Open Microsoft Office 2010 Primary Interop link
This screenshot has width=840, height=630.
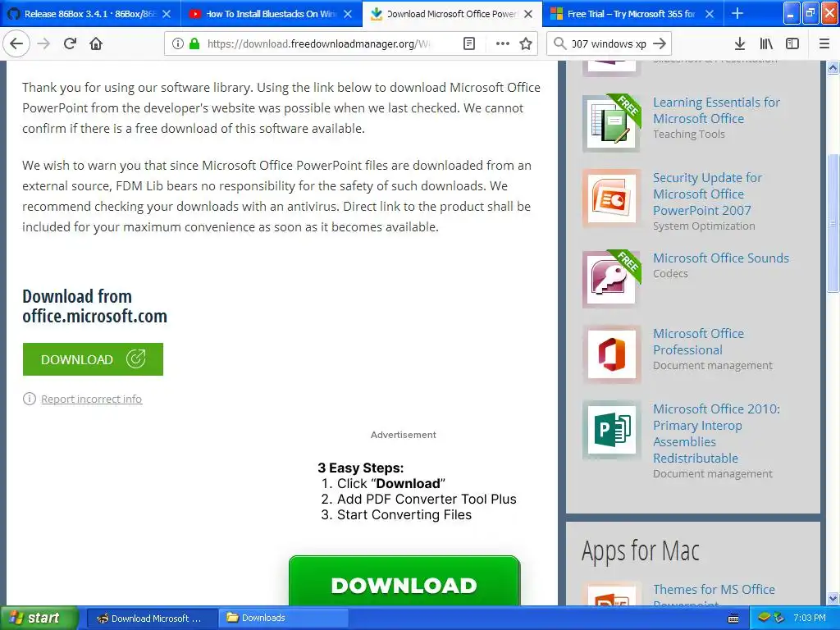(716, 433)
